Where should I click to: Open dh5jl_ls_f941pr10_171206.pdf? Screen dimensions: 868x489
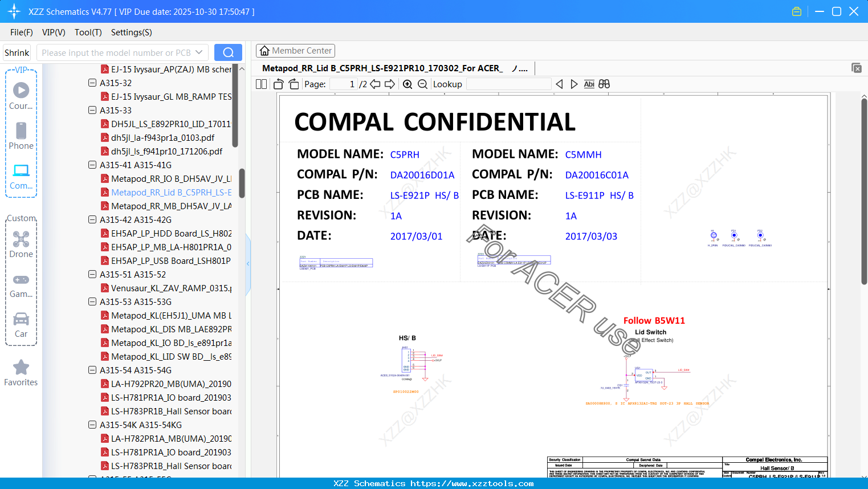tap(162, 152)
